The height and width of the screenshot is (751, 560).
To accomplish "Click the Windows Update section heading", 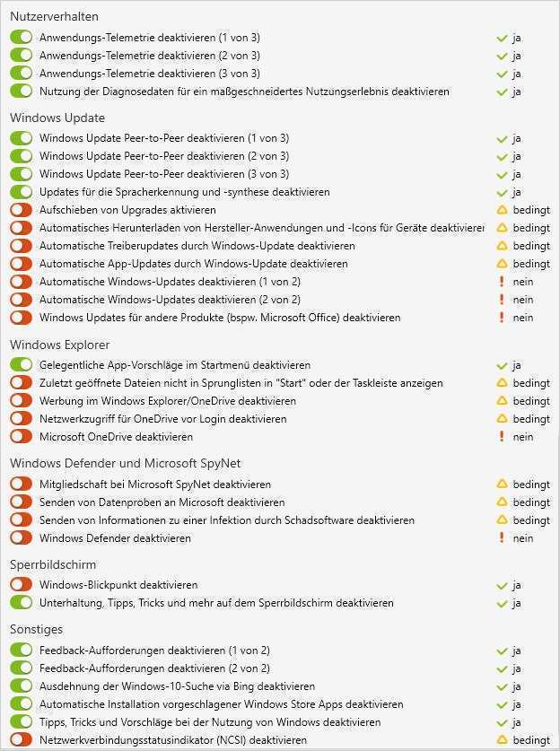I will coord(57,118).
